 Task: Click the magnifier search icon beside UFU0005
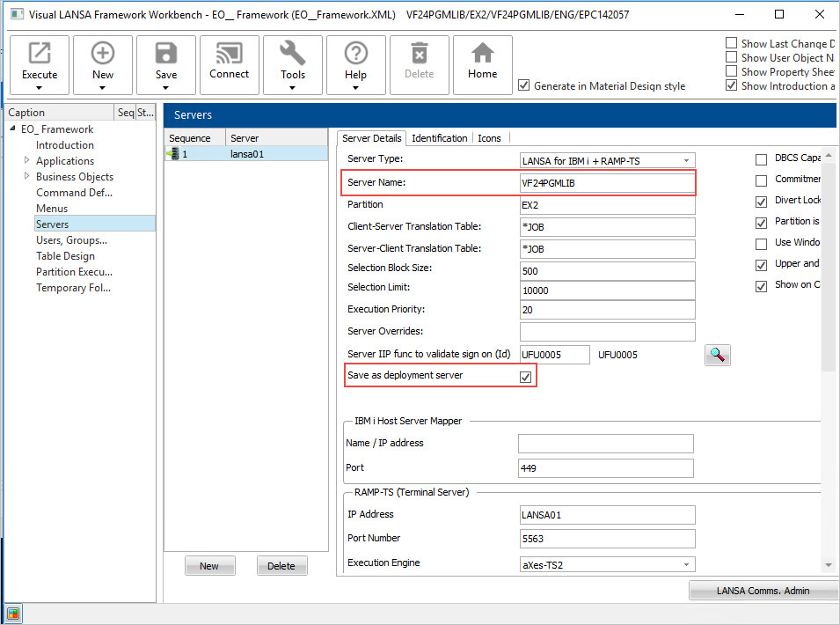718,355
